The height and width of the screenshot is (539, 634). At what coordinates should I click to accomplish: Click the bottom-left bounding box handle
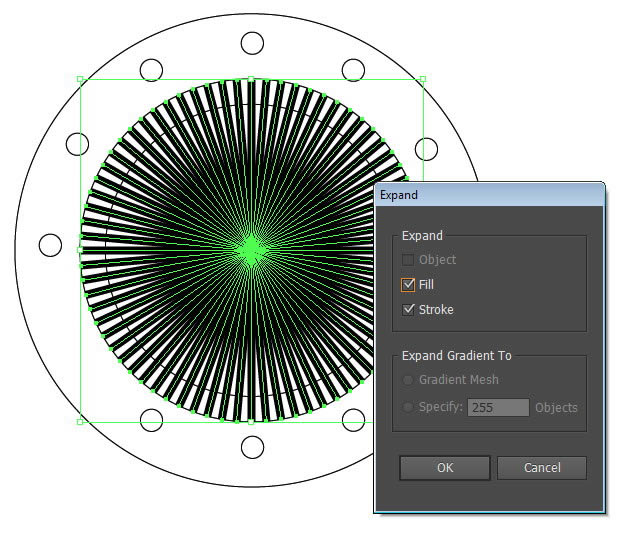80,422
